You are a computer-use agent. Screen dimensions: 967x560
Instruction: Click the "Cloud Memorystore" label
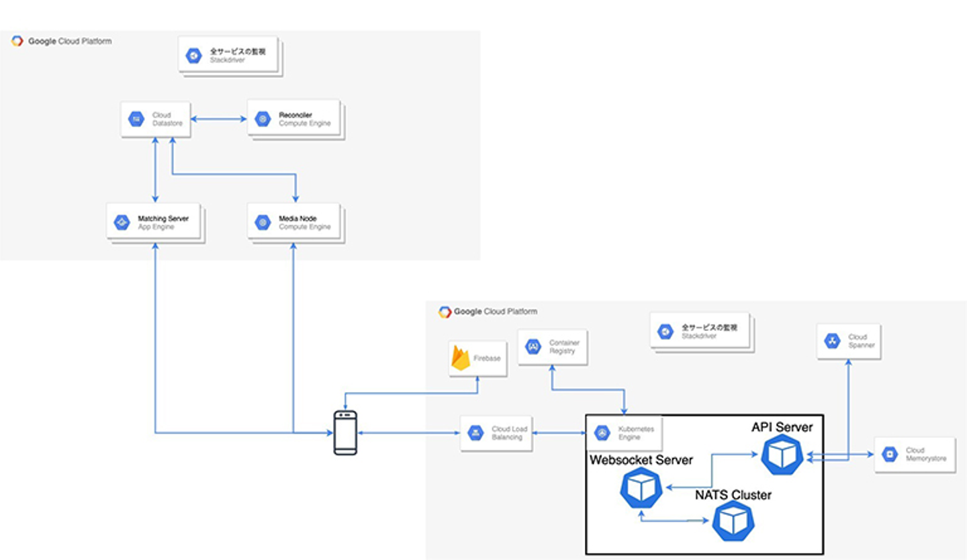[926, 455]
